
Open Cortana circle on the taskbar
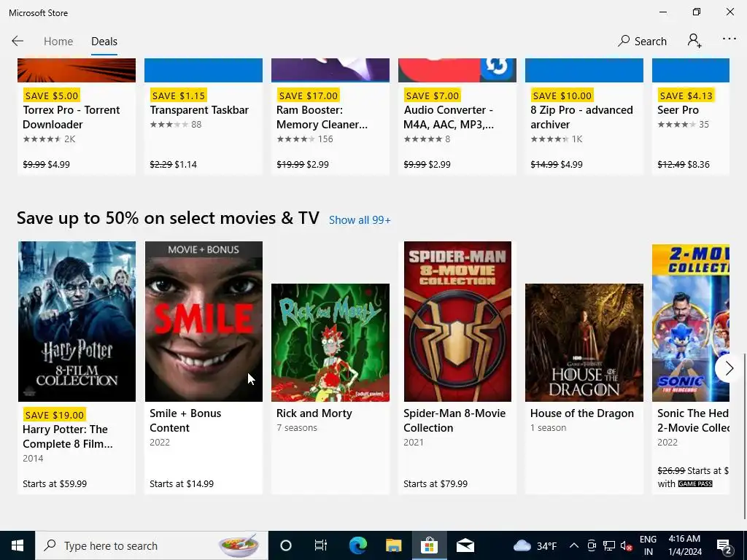[286, 545]
